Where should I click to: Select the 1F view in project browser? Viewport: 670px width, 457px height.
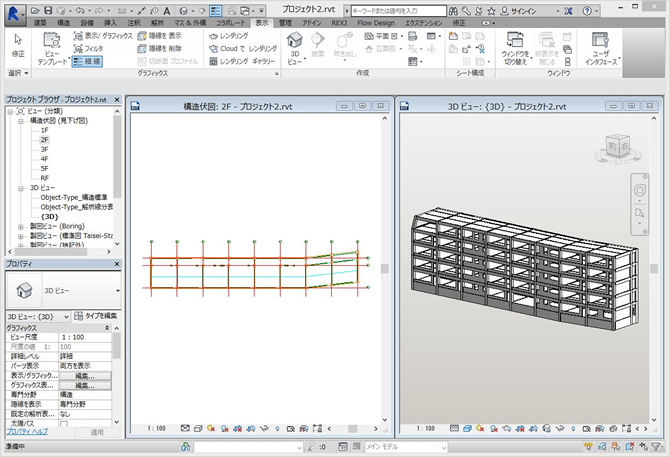click(x=44, y=130)
